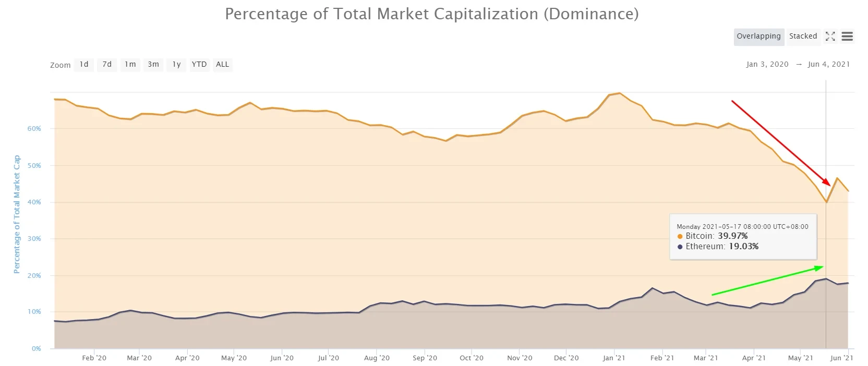
Task: Zoom the chart to 7d
Action: tap(106, 64)
